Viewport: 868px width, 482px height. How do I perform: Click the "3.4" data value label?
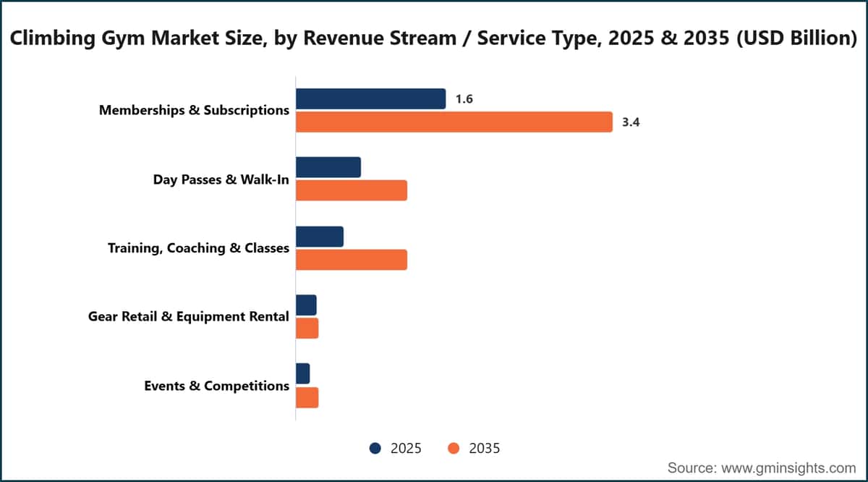pyautogui.click(x=631, y=122)
